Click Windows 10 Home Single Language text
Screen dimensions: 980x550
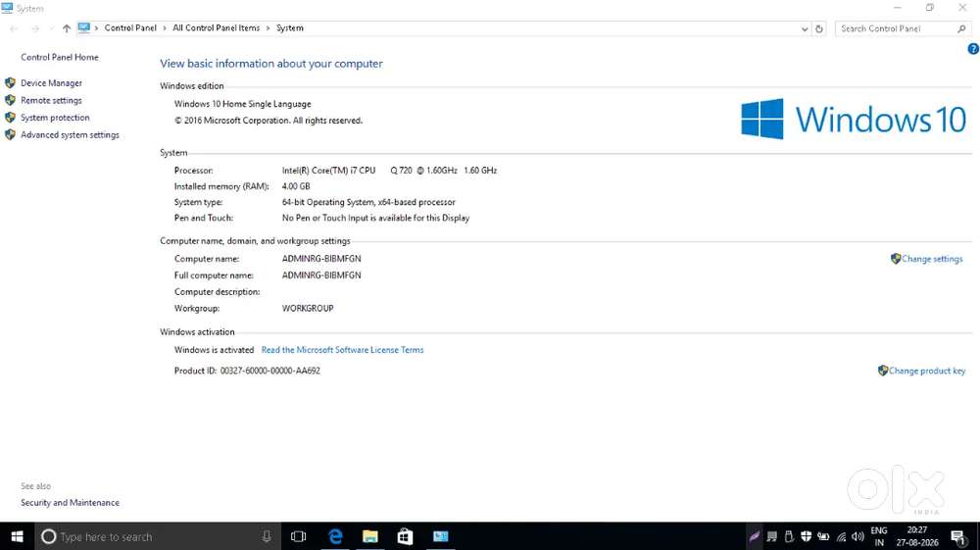click(242, 104)
